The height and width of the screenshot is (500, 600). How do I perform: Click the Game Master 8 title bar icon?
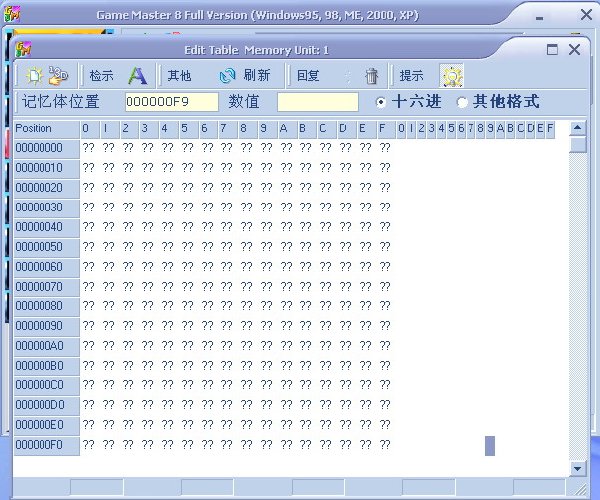[12, 15]
